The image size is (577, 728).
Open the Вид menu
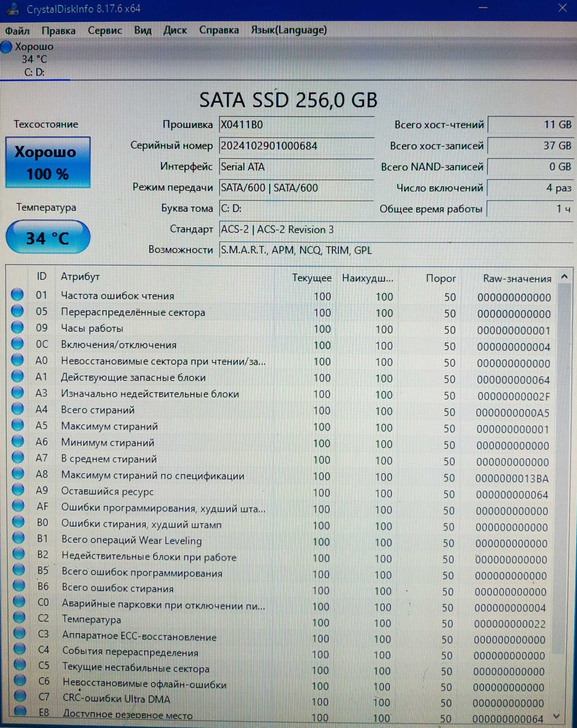point(143,30)
